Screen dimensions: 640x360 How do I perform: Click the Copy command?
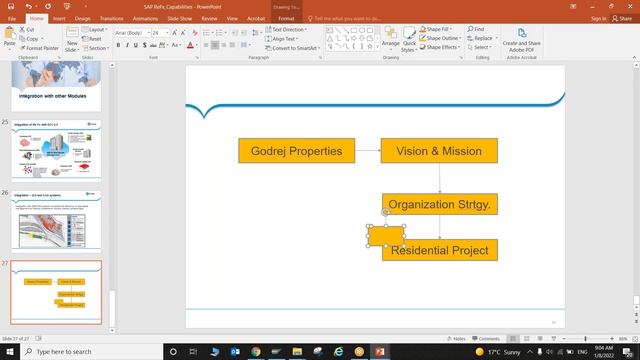pos(29,39)
